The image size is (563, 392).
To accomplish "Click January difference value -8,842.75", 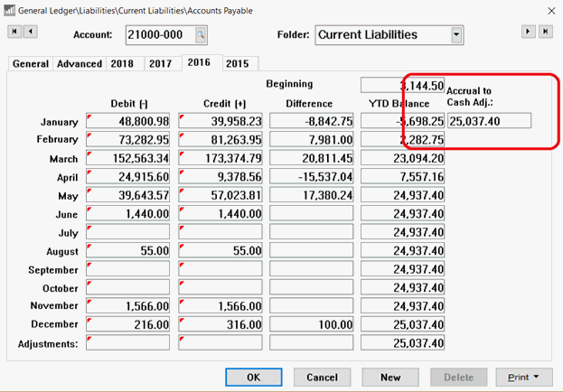I will [312, 121].
